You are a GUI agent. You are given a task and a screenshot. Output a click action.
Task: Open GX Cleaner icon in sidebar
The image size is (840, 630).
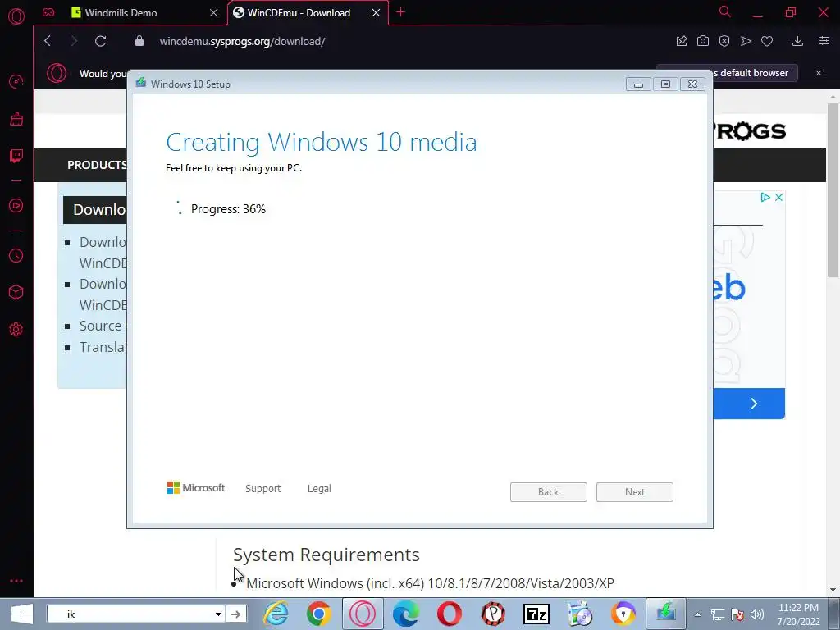click(x=16, y=119)
